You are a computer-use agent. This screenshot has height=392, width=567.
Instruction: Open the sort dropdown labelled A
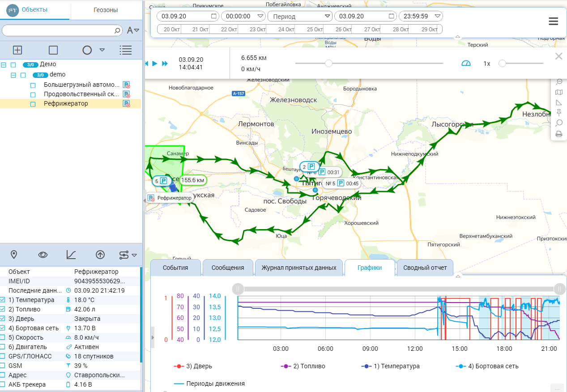pyautogui.click(x=133, y=30)
